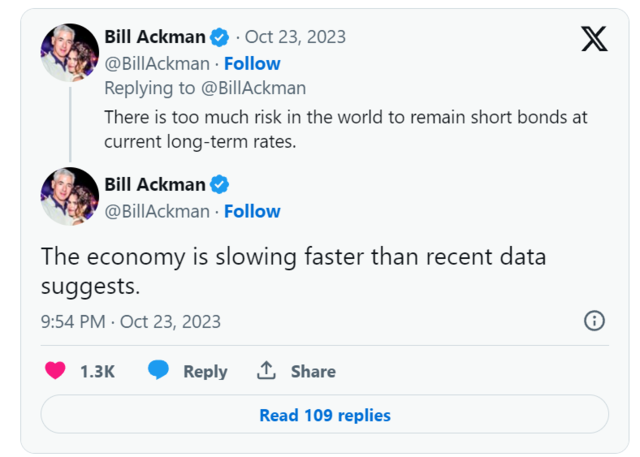The width and height of the screenshot is (640, 457).
Task: Click the X logo icon
Action: [593, 38]
